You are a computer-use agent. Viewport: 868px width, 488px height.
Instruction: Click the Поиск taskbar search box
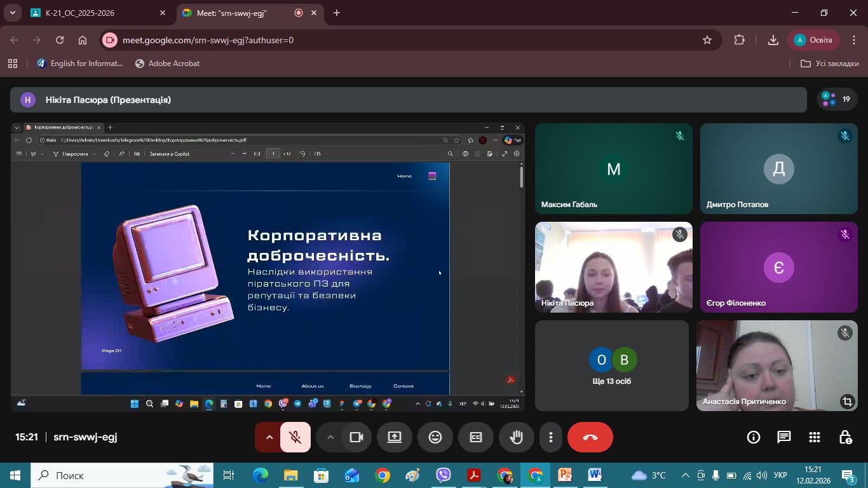coord(122,475)
